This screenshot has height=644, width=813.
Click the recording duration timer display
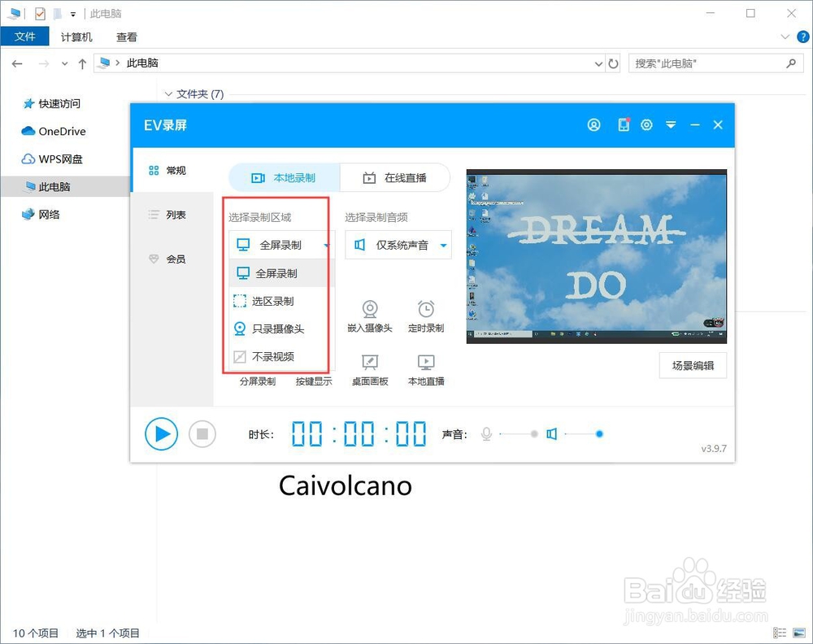(x=359, y=434)
